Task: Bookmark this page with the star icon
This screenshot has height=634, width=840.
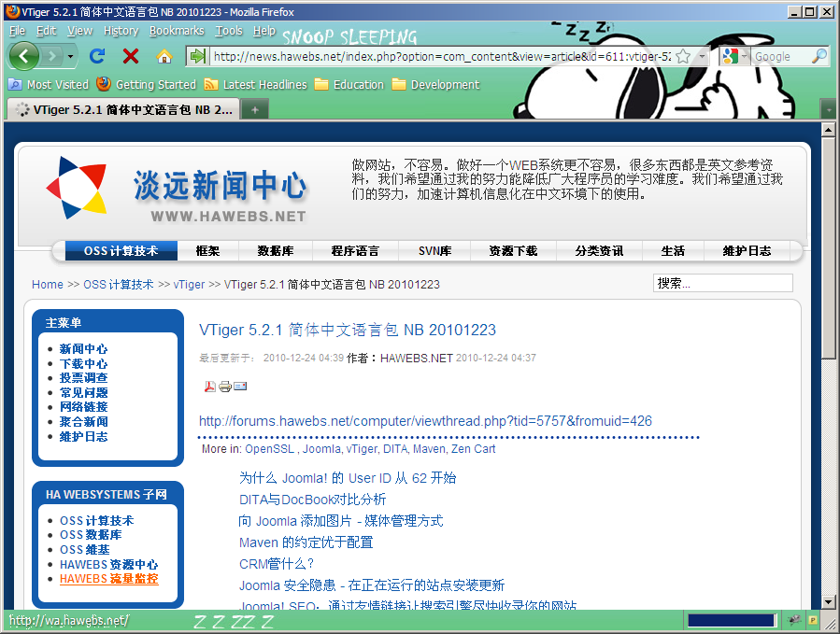Action: coord(683,56)
